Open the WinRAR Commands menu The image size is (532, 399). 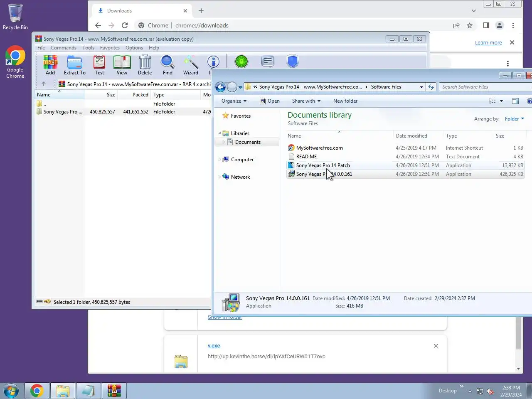[x=64, y=48]
